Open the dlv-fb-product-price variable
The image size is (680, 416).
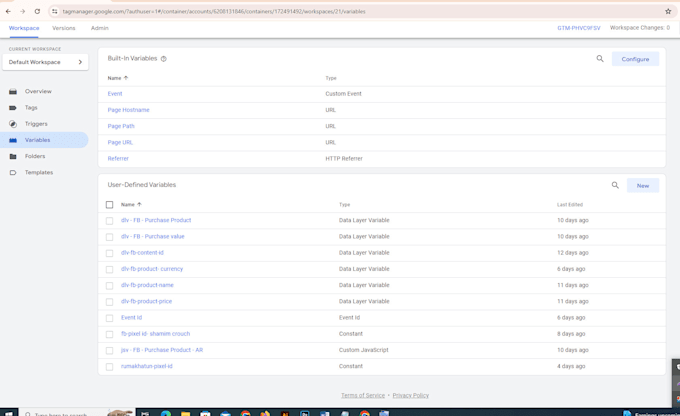146,301
